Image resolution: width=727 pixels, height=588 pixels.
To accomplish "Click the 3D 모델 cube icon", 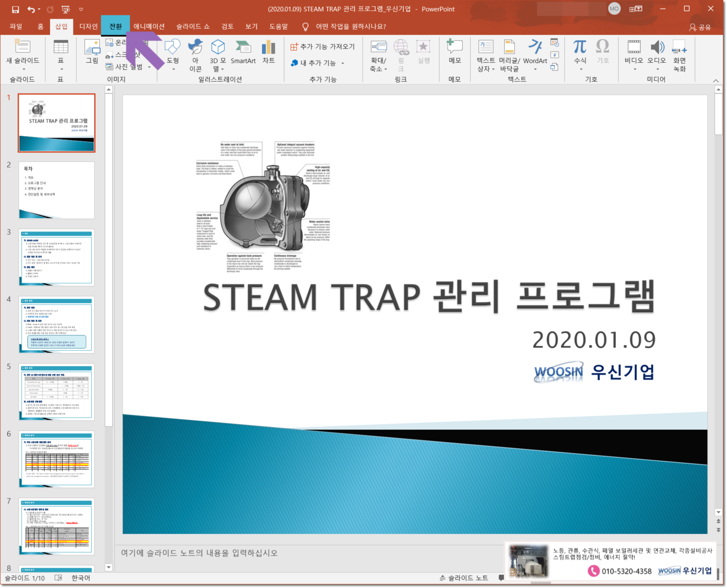I will coord(218,46).
